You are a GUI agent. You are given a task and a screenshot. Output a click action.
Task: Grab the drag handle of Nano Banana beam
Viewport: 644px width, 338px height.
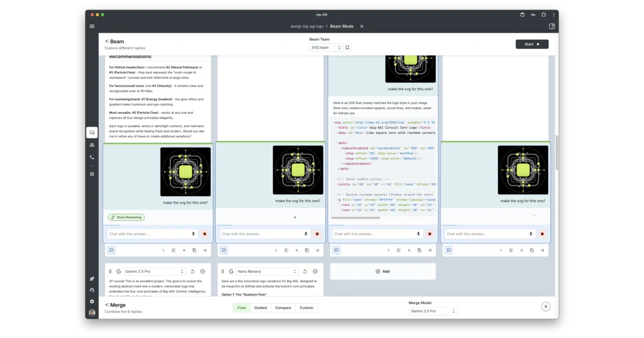pos(223,271)
